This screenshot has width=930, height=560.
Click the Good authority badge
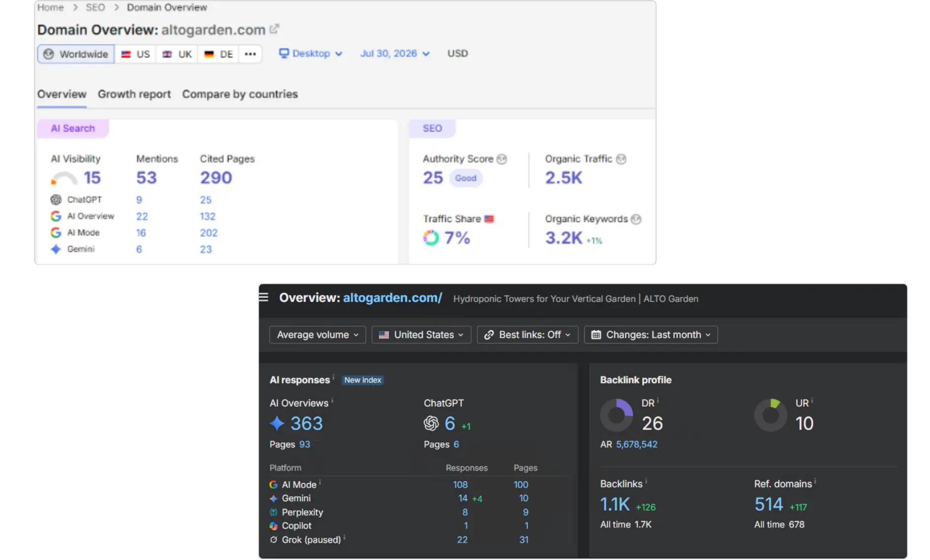pyautogui.click(x=466, y=178)
